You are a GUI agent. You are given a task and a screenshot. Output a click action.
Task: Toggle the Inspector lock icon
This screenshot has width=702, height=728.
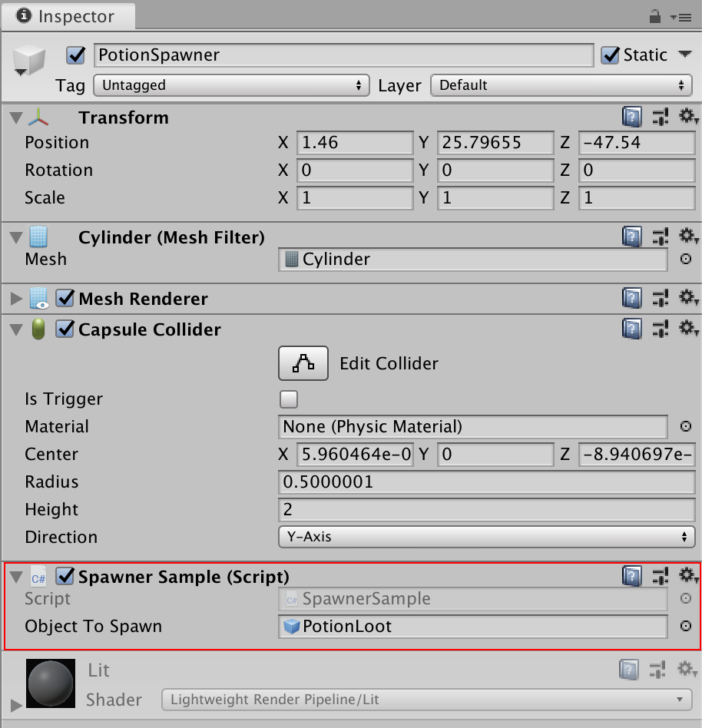(655, 16)
